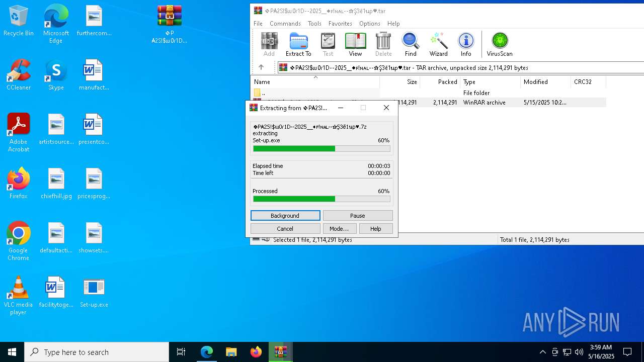Image resolution: width=644 pixels, height=362 pixels.
Task: Click the volume speaker tray icon
Action: pos(579,352)
